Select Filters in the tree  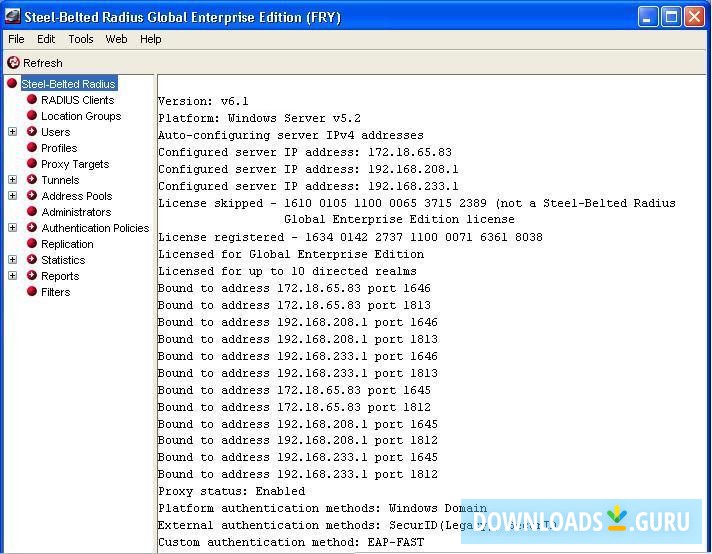click(55, 292)
